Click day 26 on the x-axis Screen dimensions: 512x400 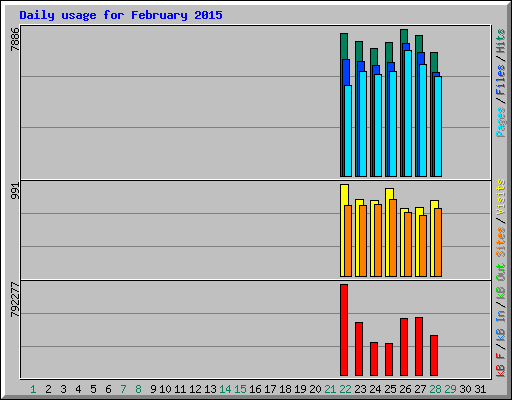tap(405, 389)
